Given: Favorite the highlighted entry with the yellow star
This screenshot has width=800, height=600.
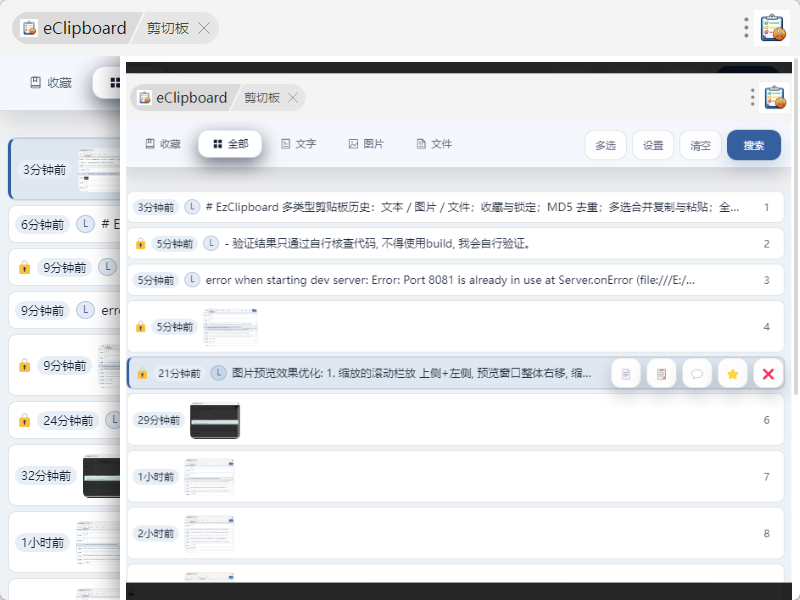Looking at the screenshot, I should [733, 374].
